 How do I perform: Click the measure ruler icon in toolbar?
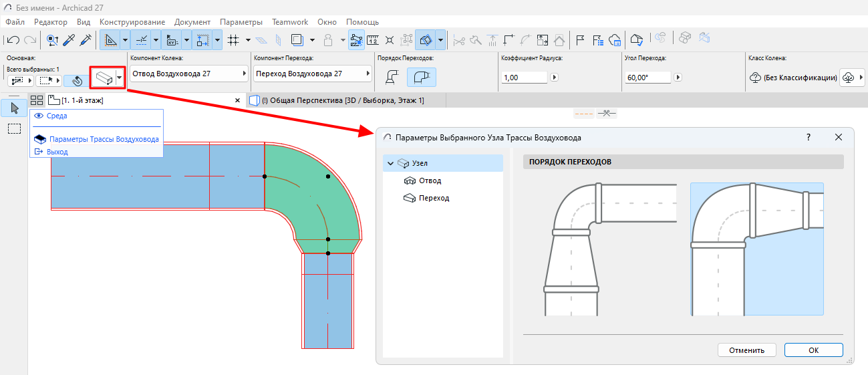(x=374, y=40)
